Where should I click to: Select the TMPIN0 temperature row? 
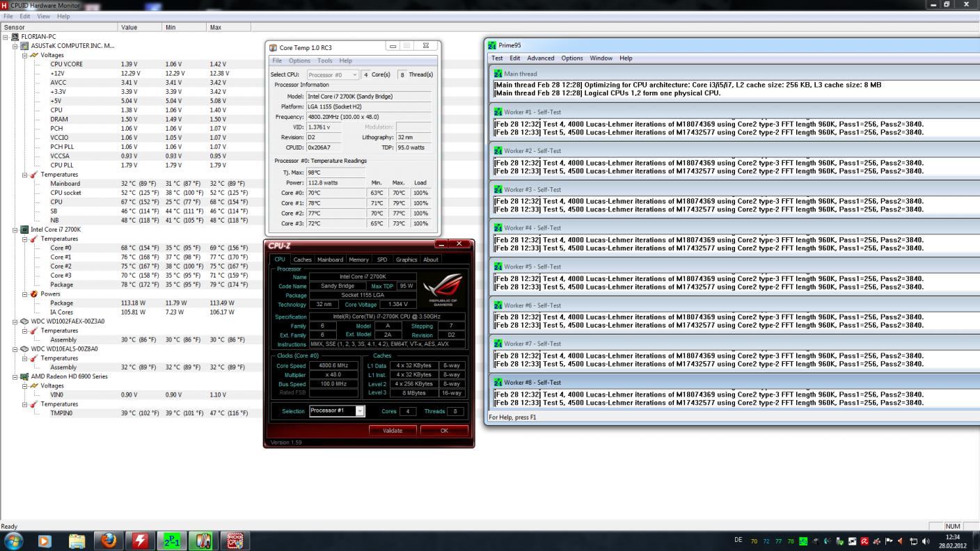pos(149,413)
